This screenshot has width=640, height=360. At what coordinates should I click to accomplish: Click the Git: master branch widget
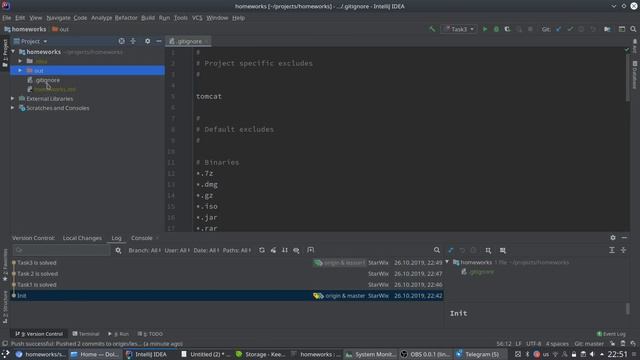coord(589,344)
